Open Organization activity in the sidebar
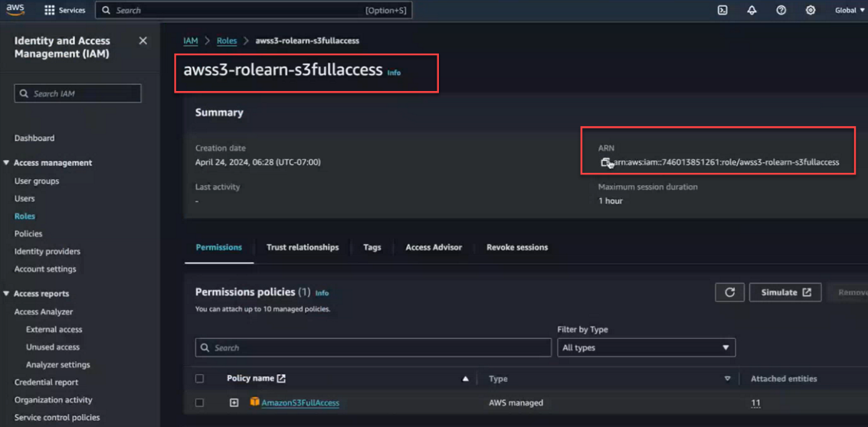The height and width of the screenshot is (427, 868). [53, 400]
